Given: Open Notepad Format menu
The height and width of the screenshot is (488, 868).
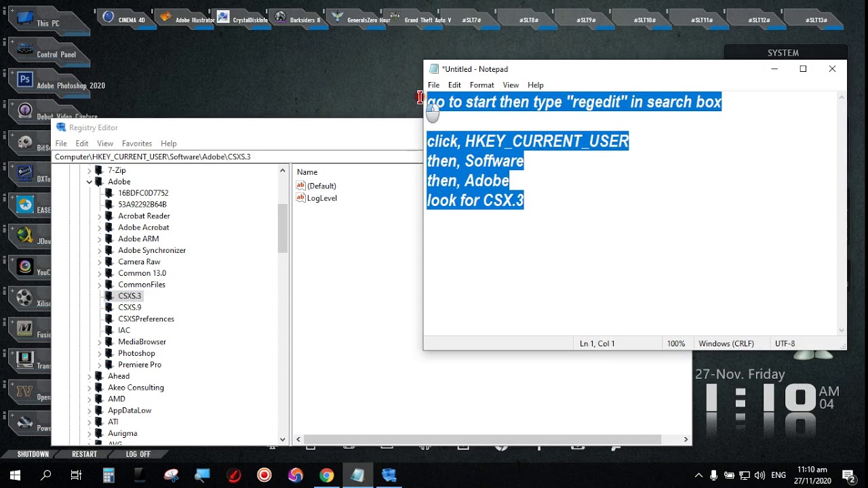Looking at the screenshot, I should pyautogui.click(x=482, y=85).
